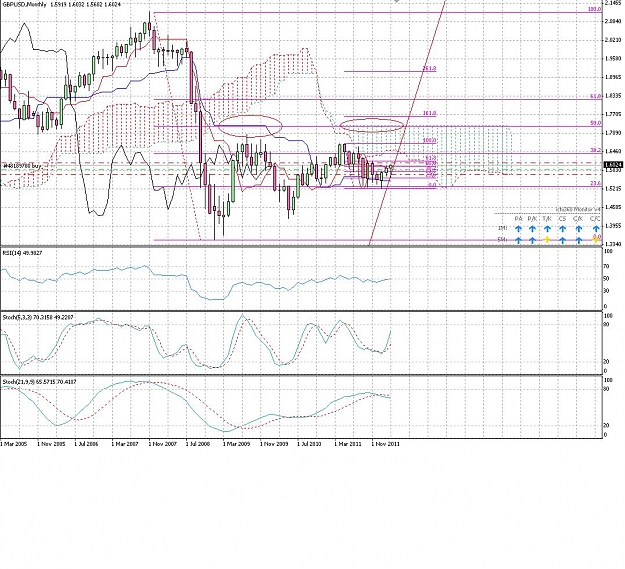Click the 1.6460 price axis label
Image resolution: width=625 pixels, height=569 pixels.
click(x=613, y=151)
